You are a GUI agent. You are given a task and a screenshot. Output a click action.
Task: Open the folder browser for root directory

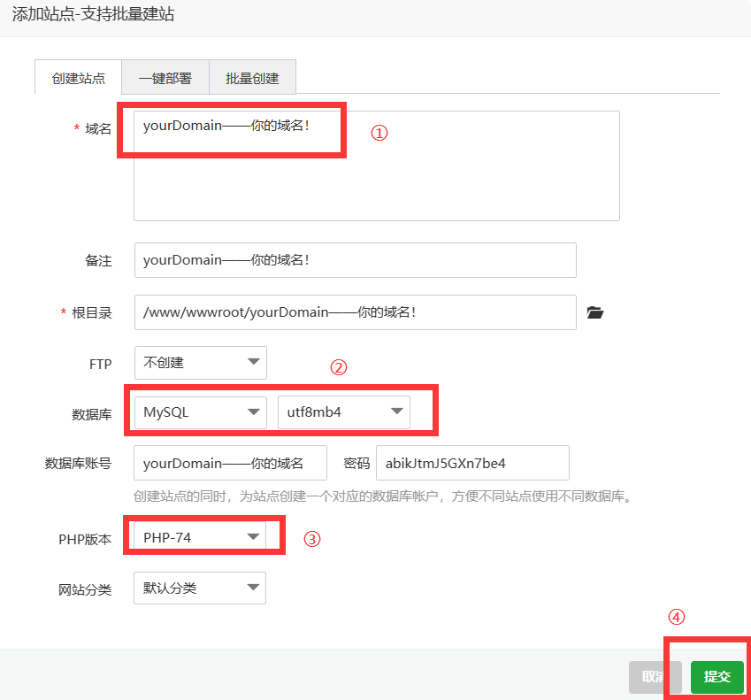[594, 312]
